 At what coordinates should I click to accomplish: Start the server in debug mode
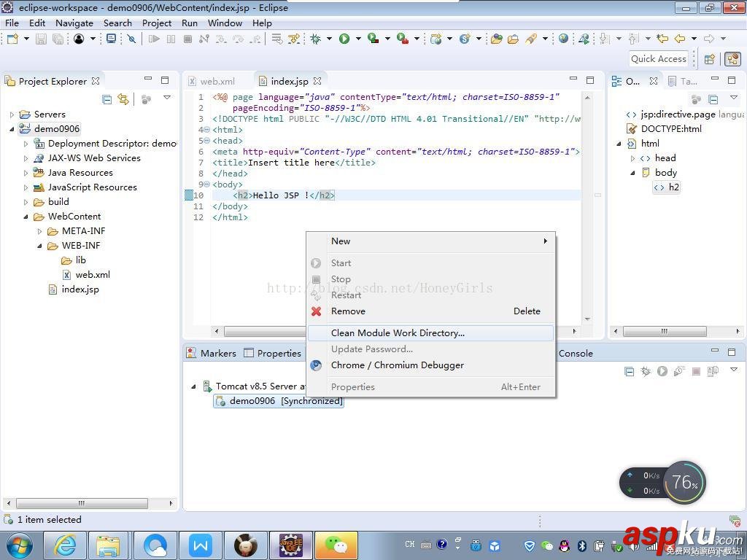point(646,372)
